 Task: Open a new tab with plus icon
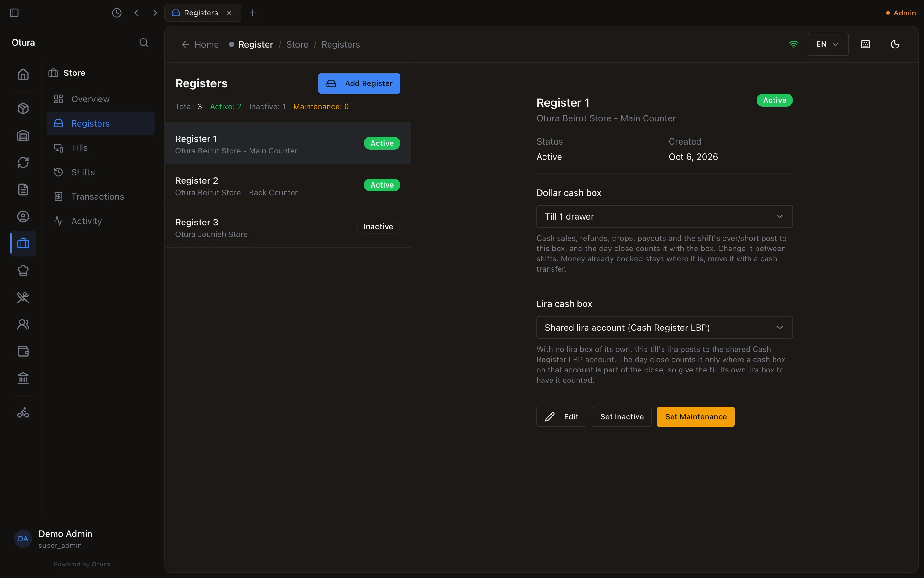[x=253, y=13]
